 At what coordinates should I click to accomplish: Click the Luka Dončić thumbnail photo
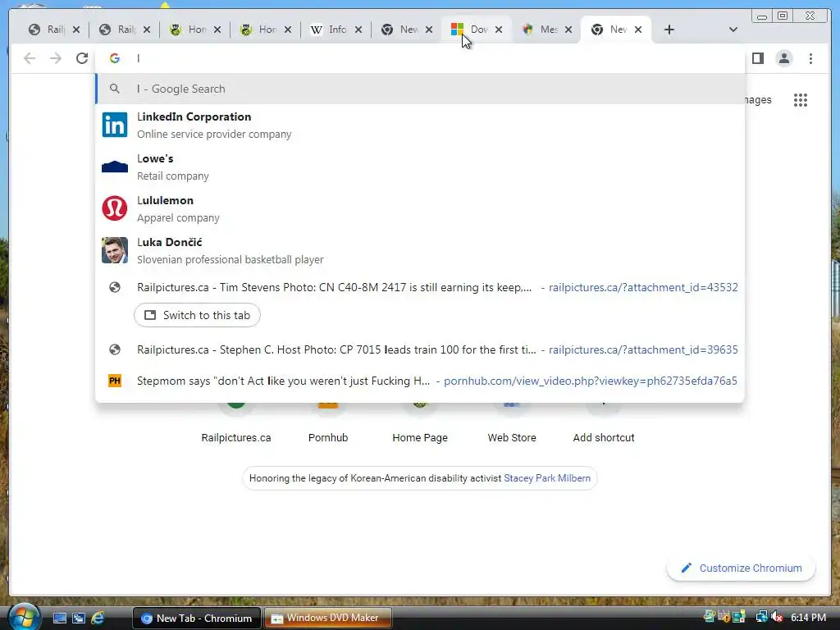click(115, 250)
